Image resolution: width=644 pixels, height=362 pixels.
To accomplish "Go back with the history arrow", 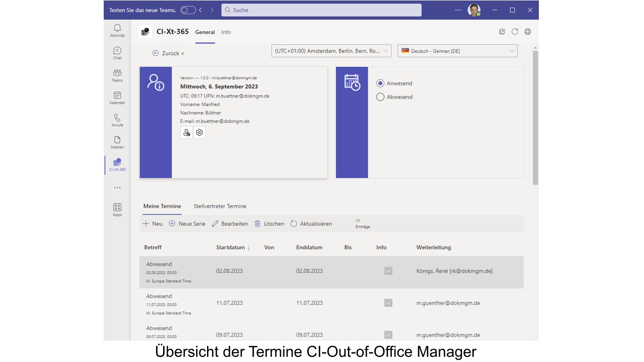I will pos(201,10).
